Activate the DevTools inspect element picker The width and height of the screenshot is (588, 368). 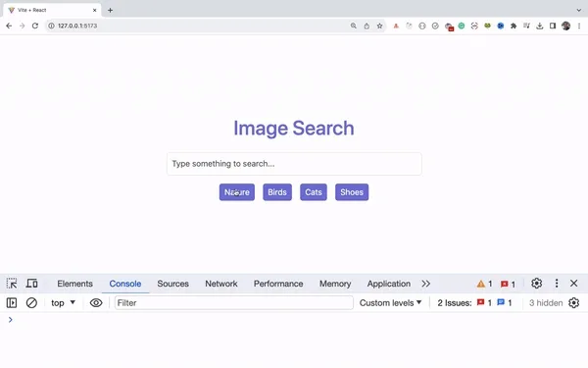(x=12, y=284)
